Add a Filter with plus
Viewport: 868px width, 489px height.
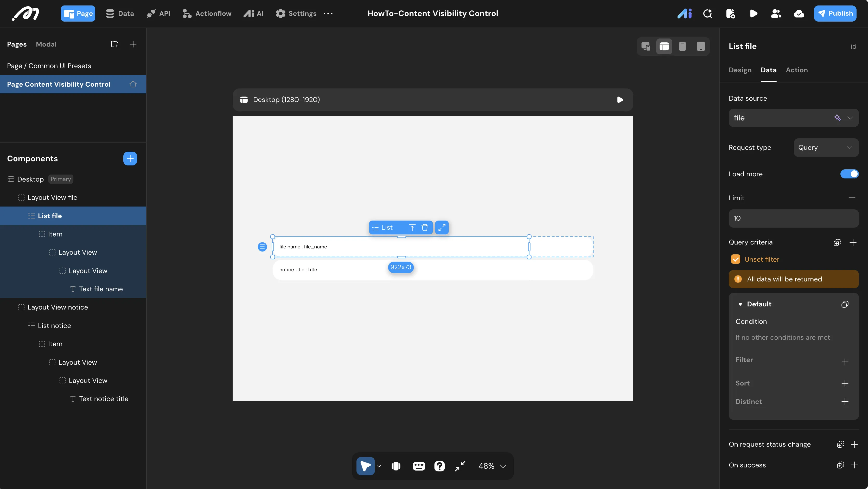tap(845, 362)
